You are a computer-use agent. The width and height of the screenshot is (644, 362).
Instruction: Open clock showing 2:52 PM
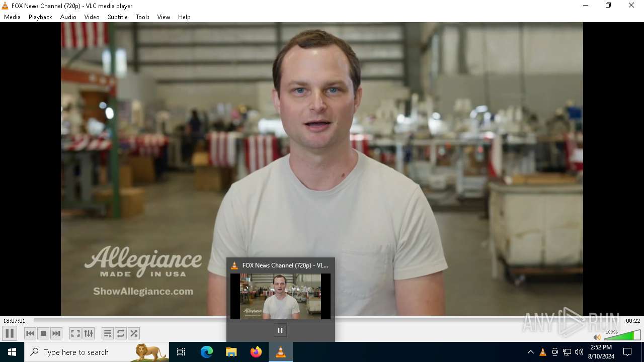(x=601, y=352)
